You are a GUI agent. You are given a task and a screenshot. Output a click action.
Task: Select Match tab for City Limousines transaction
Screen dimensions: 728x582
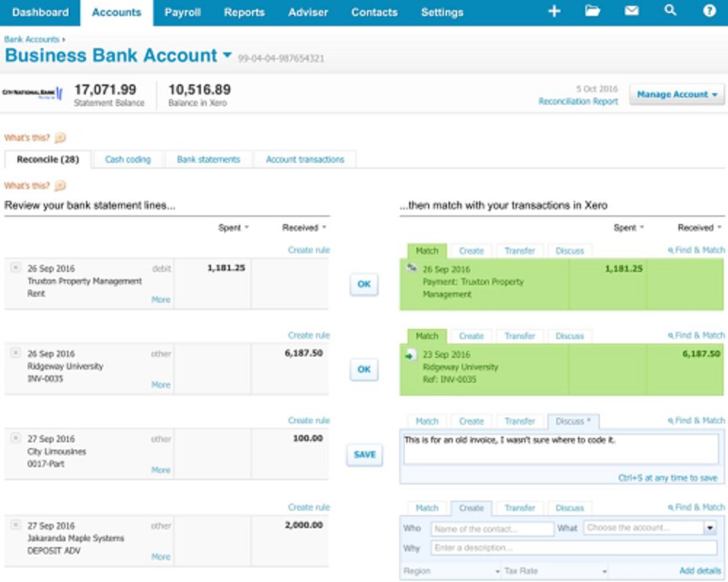427,421
